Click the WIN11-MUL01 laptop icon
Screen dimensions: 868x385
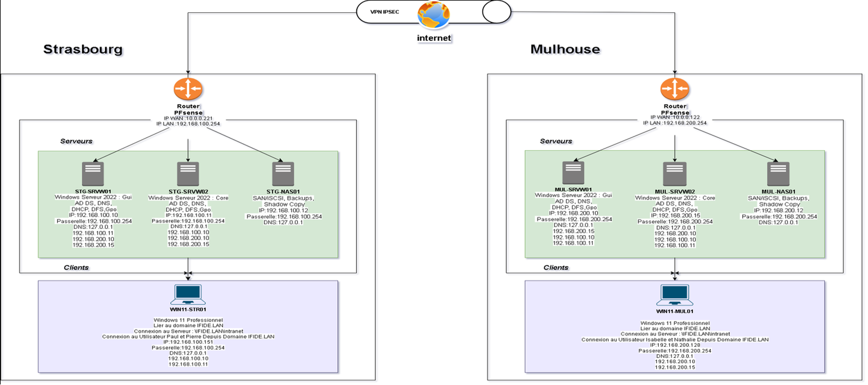tap(674, 295)
